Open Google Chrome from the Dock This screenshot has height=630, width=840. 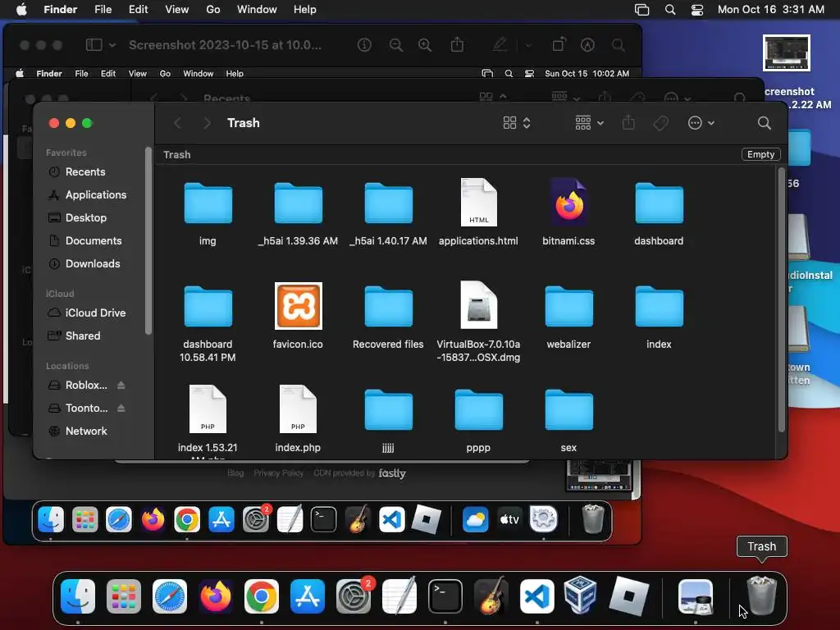click(262, 596)
